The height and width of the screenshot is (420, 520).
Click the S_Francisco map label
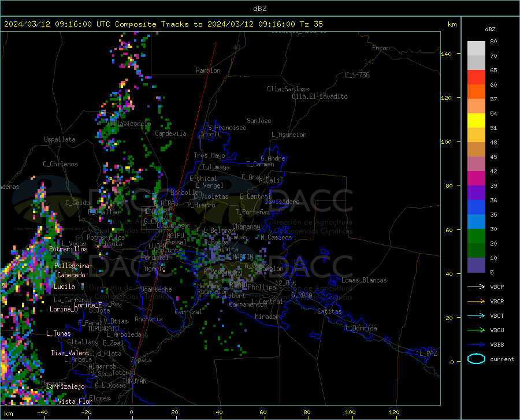227,128
